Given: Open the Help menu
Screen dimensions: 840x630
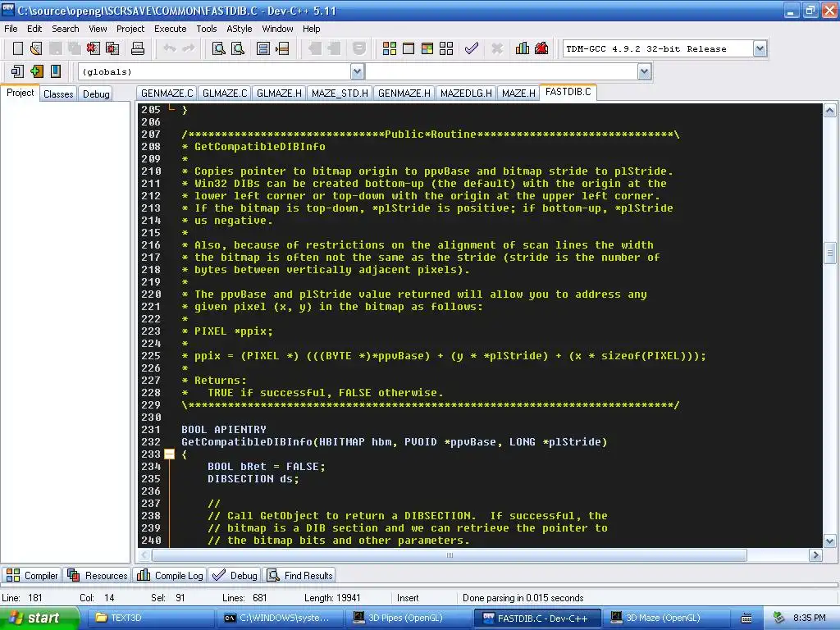Looking at the screenshot, I should (311, 29).
